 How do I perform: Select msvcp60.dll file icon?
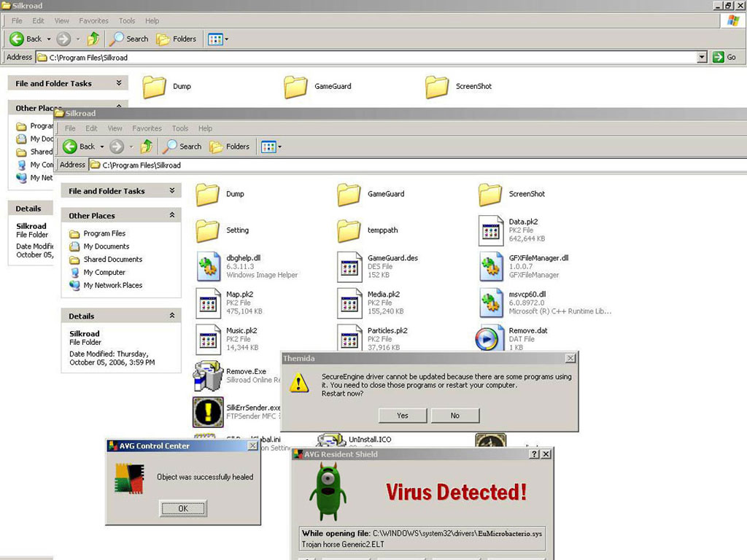pyautogui.click(x=491, y=303)
